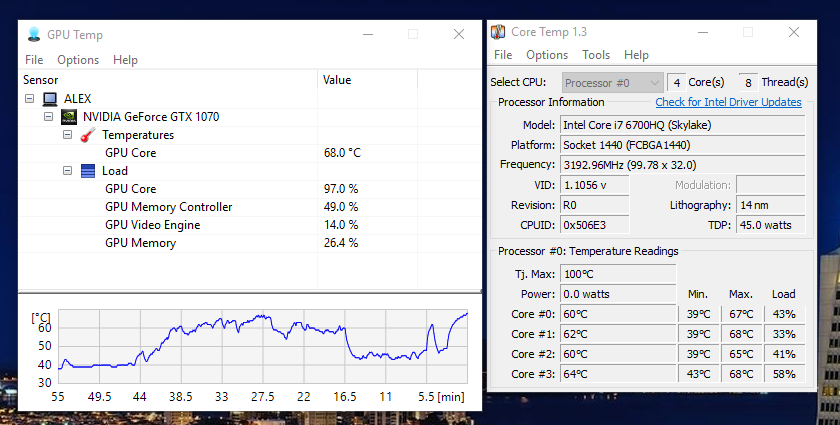Click the thermometer icon next to Temperatures
The height and width of the screenshot is (425, 840).
[x=87, y=135]
